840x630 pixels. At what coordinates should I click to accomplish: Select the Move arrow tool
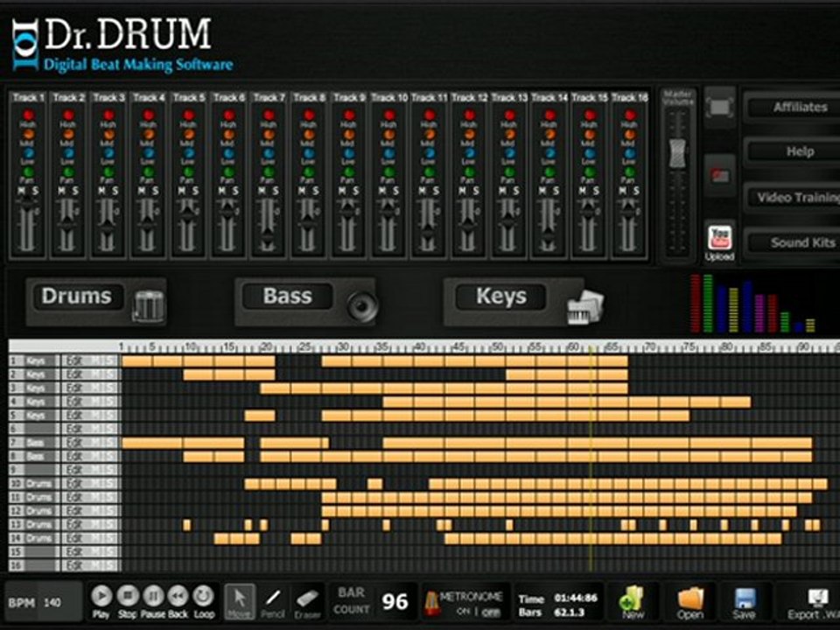pos(240,602)
